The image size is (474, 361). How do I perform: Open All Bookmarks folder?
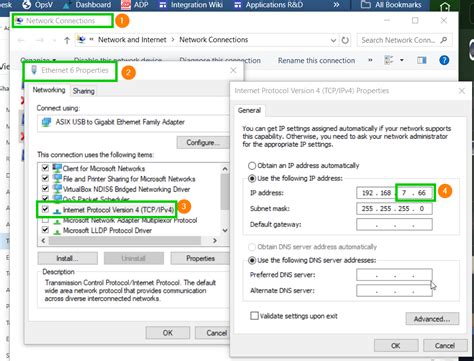(391, 5)
